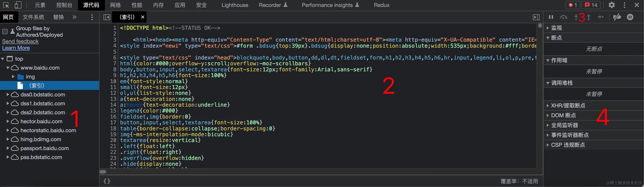644x187 pixels.
Task: Open the 性能 panel tab
Action: pyautogui.click(x=137, y=5)
